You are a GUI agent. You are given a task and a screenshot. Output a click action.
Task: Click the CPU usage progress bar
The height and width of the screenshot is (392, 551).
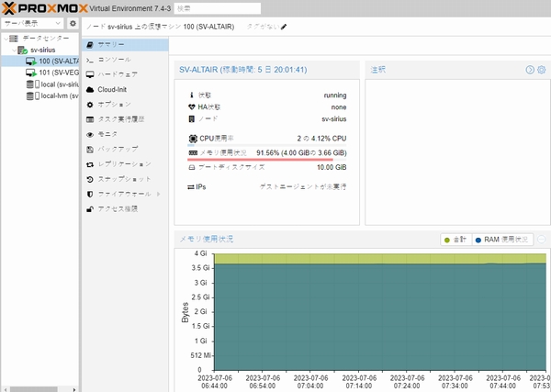click(267, 145)
